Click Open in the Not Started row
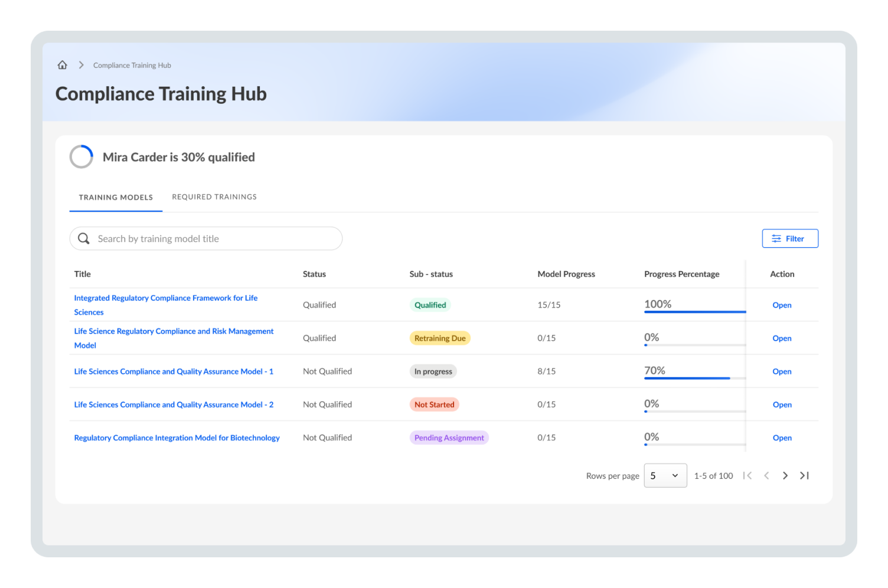Screen dimensions: 888x588 click(782, 404)
